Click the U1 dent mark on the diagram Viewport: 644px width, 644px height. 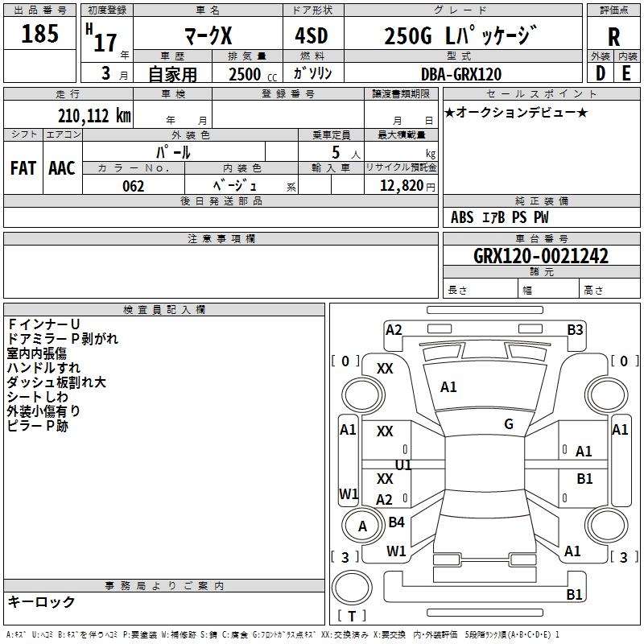point(403,465)
